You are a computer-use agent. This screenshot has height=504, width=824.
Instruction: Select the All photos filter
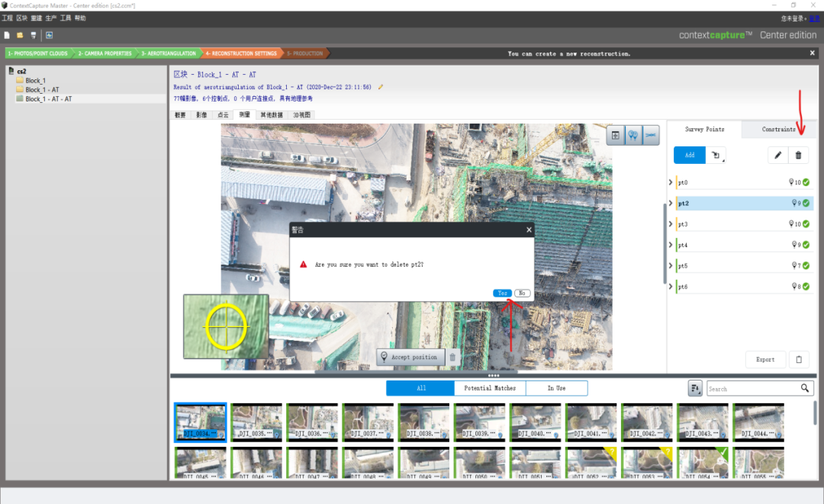click(x=420, y=388)
